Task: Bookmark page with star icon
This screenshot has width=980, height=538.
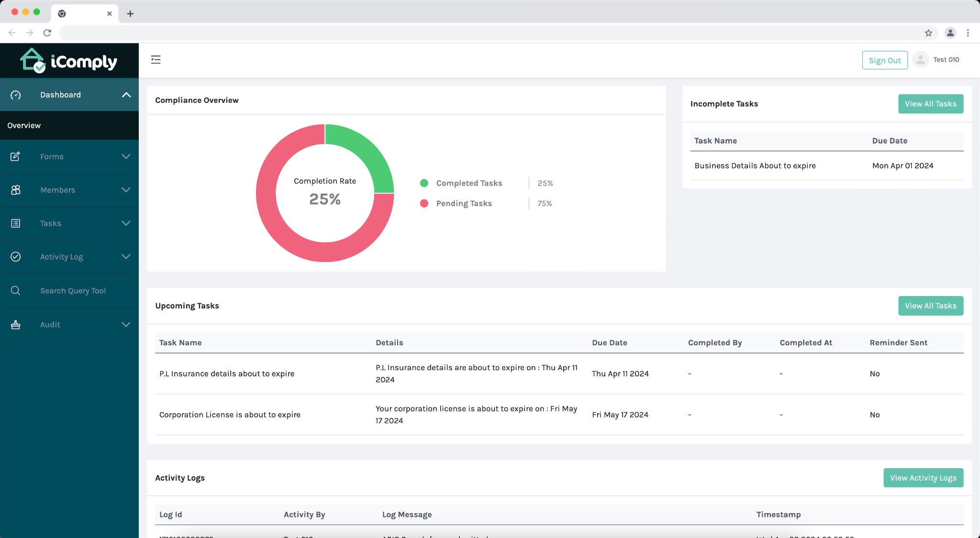Action: pos(928,33)
